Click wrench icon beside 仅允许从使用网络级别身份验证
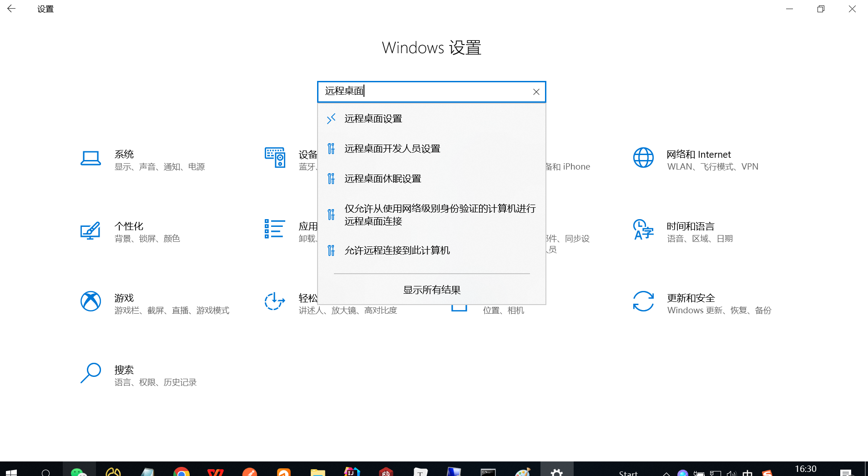The height and width of the screenshot is (476, 868). point(331,215)
